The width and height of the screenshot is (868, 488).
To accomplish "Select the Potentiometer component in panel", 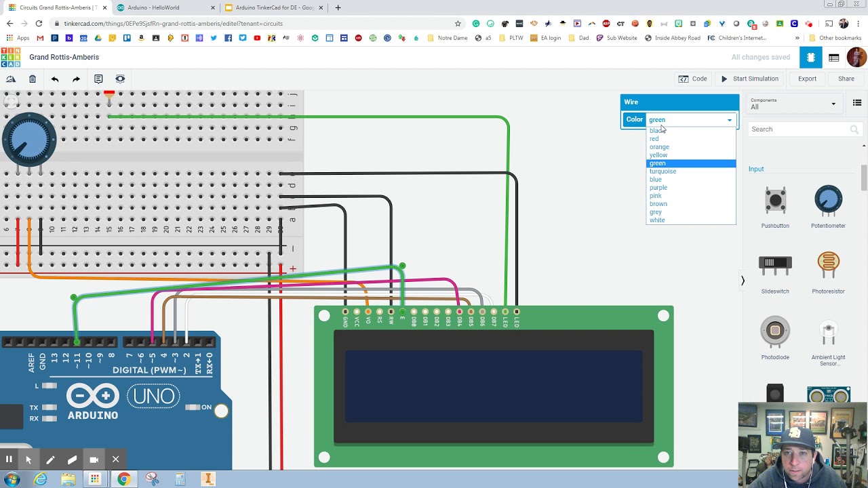I will point(828,207).
